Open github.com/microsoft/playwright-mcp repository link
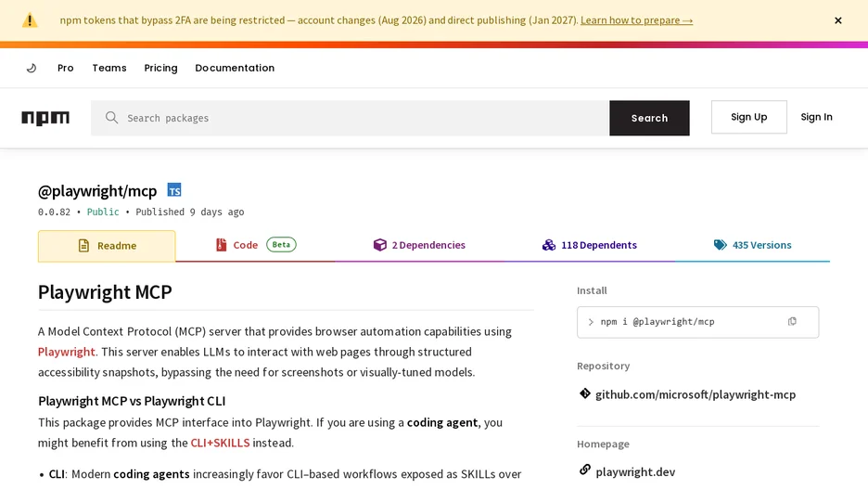The image size is (868, 489). point(696,395)
